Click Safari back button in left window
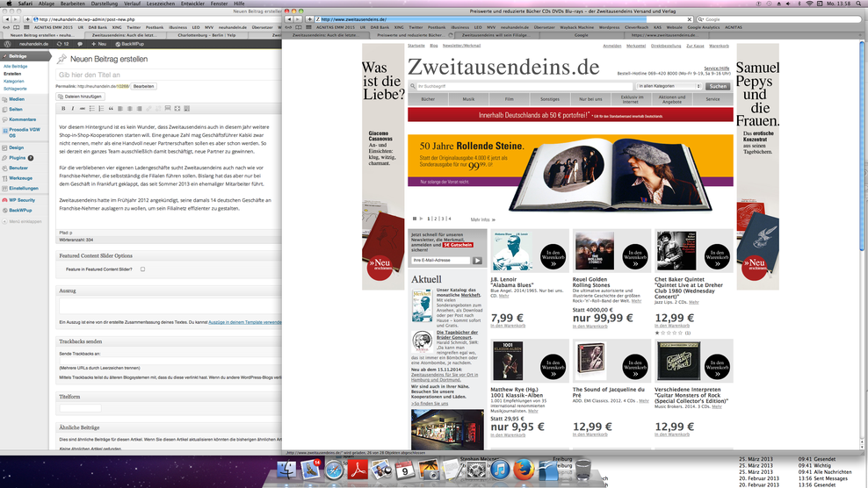868x488 pixels. pos(7,19)
